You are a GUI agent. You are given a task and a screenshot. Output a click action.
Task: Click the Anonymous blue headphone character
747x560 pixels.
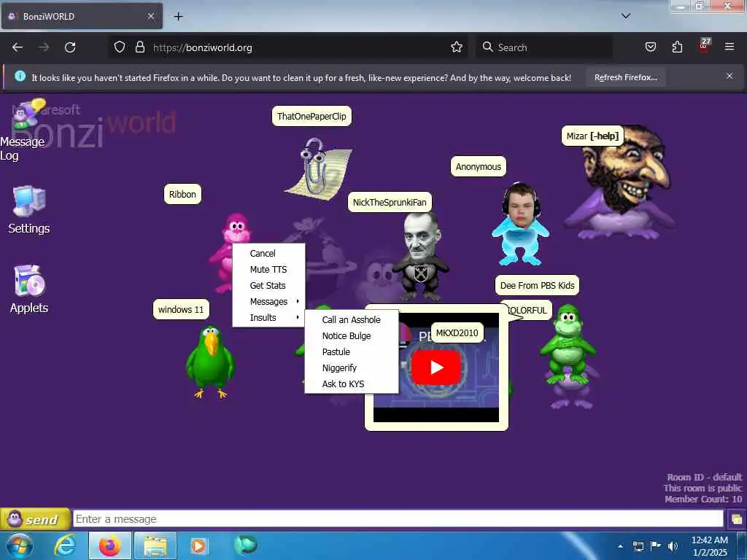point(520,224)
